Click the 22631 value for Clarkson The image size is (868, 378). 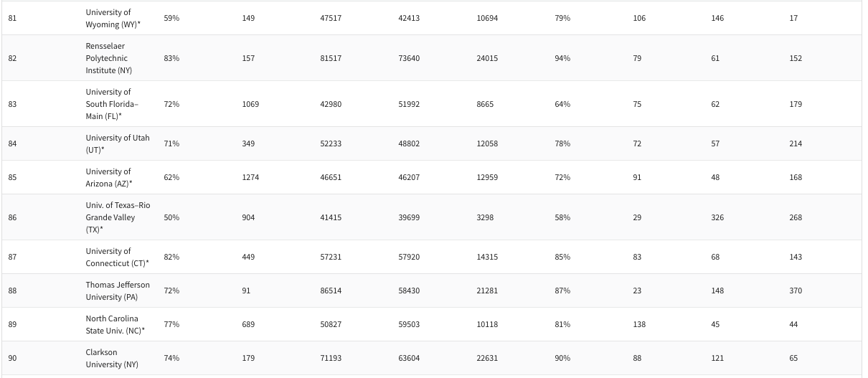[x=487, y=358]
